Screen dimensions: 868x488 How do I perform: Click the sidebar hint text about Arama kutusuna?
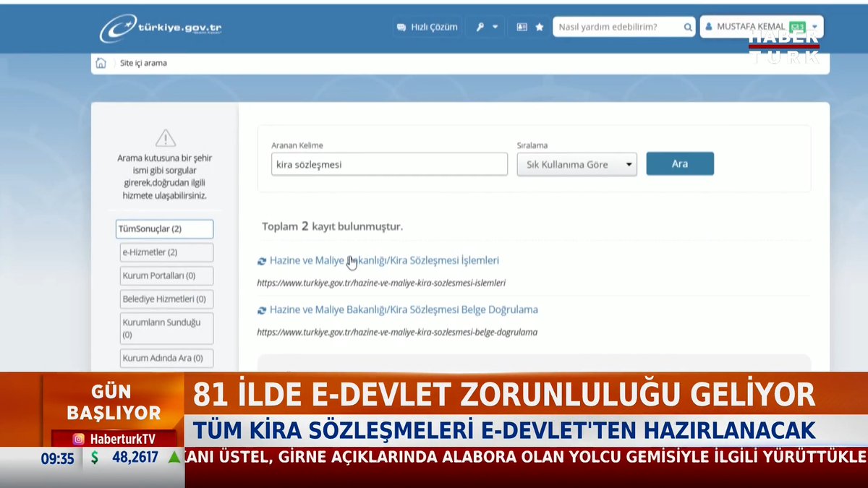[x=165, y=176]
